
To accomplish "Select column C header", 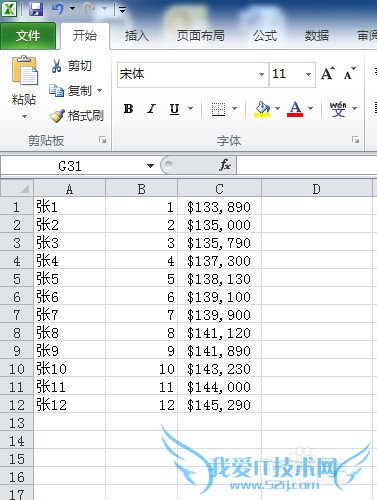I will tap(219, 189).
